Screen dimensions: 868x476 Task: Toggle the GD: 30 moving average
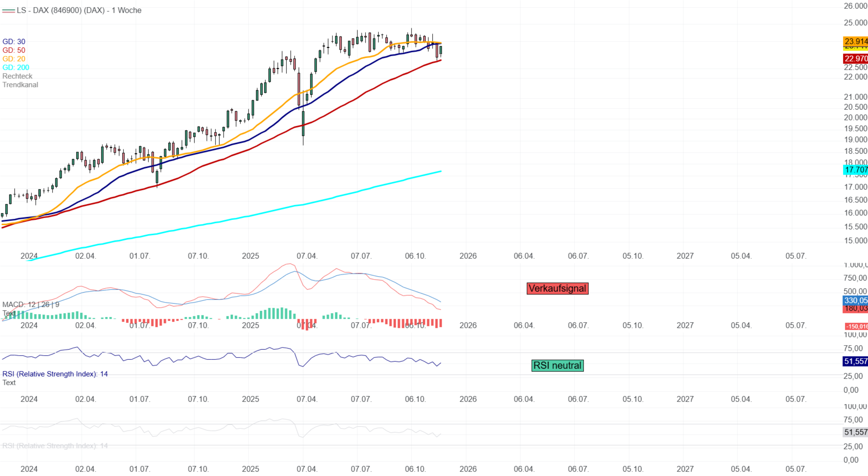(x=14, y=41)
